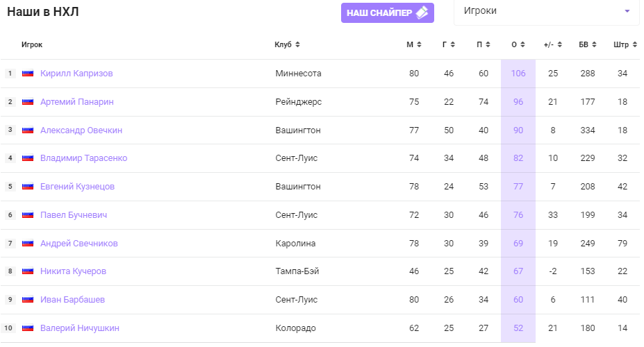Click the flag icon beside Александр Овечкин
Viewport: 644px width, 347px height.
point(28,130)
